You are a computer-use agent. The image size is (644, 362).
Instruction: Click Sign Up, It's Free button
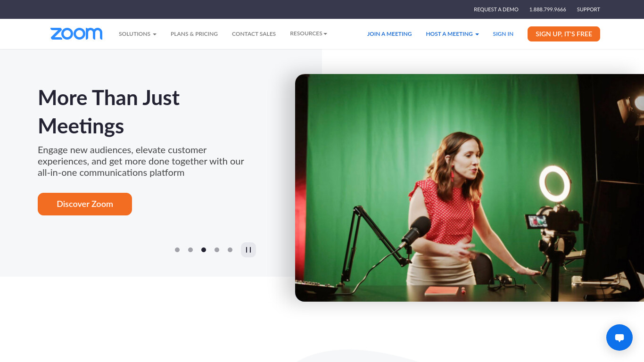[564, 34]
